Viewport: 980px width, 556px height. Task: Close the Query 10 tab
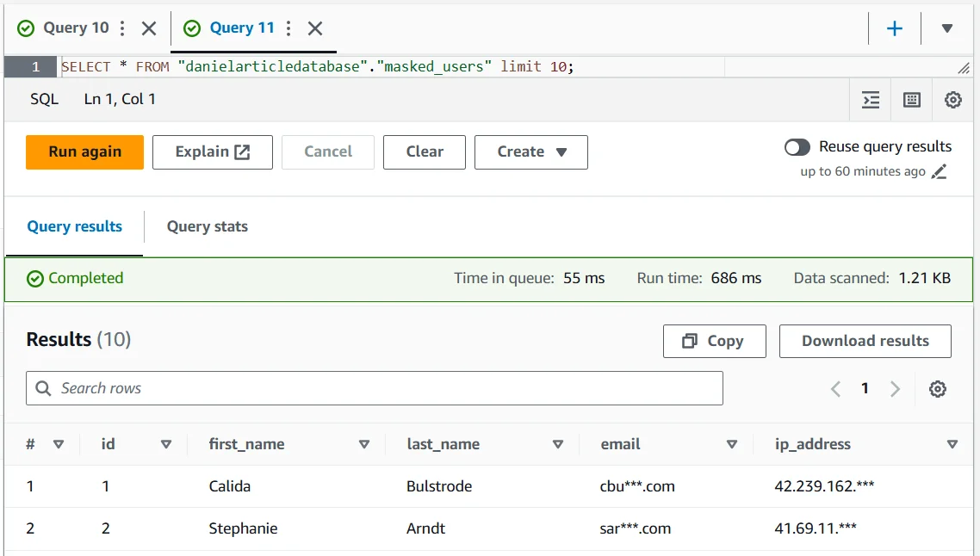tap(148, 28)
